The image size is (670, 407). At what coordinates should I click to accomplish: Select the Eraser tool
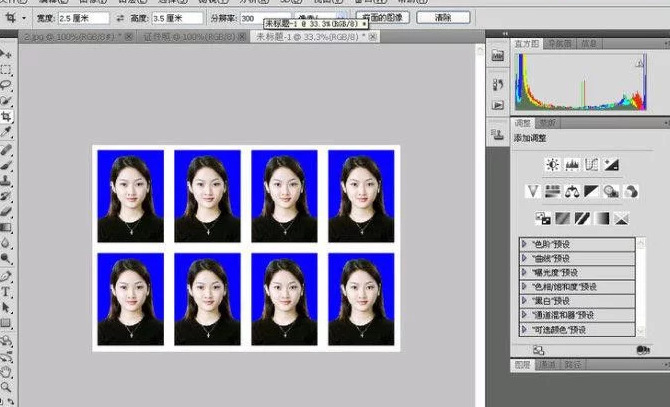[6, 211]
